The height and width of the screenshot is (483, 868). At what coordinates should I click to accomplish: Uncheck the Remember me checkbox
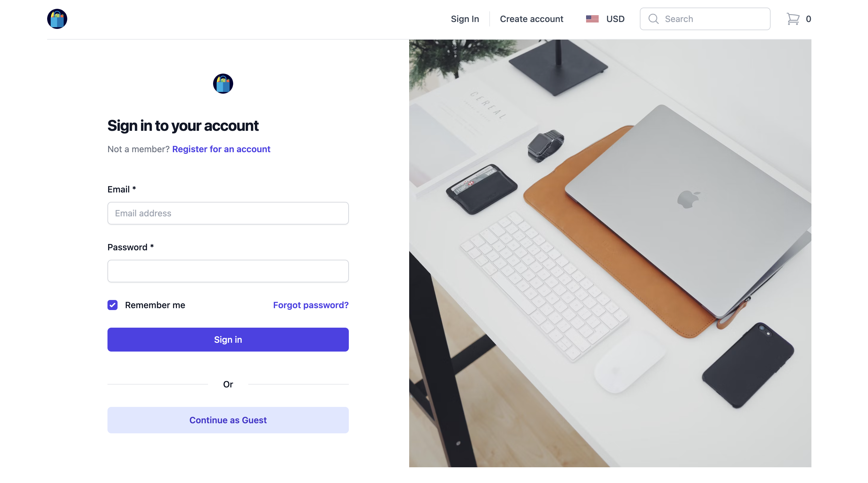pos(113,305)
